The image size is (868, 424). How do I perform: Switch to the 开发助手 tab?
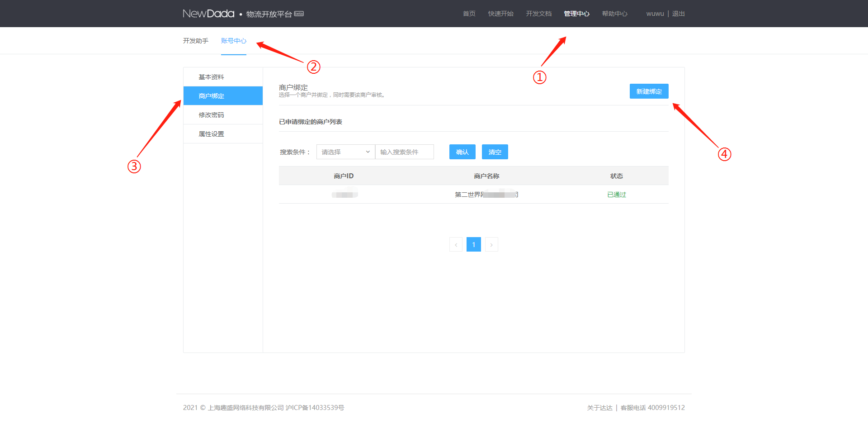click(195, 41)
